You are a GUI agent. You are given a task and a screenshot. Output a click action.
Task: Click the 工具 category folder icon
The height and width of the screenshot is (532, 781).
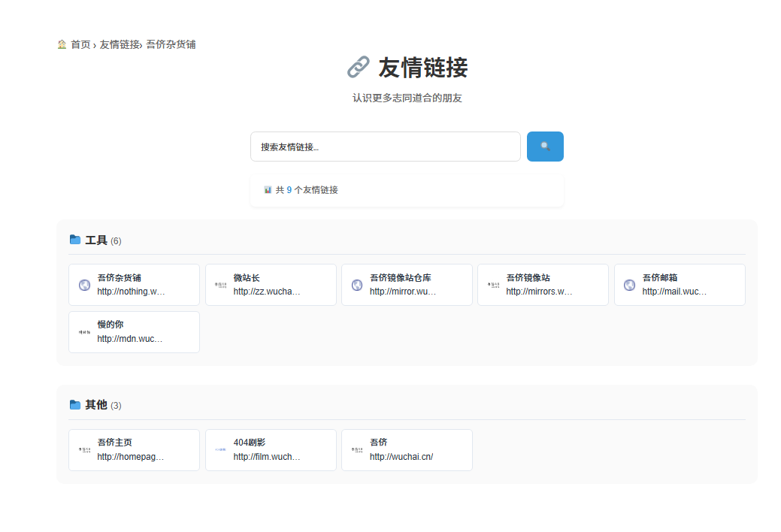click(75, 240)
